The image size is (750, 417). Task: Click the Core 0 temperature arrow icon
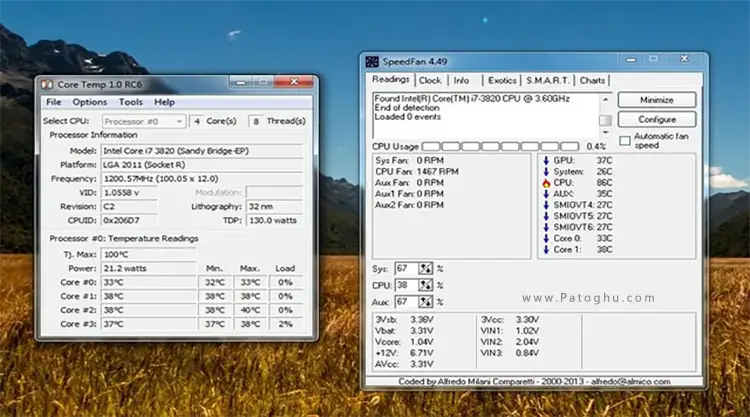point(546,238)
